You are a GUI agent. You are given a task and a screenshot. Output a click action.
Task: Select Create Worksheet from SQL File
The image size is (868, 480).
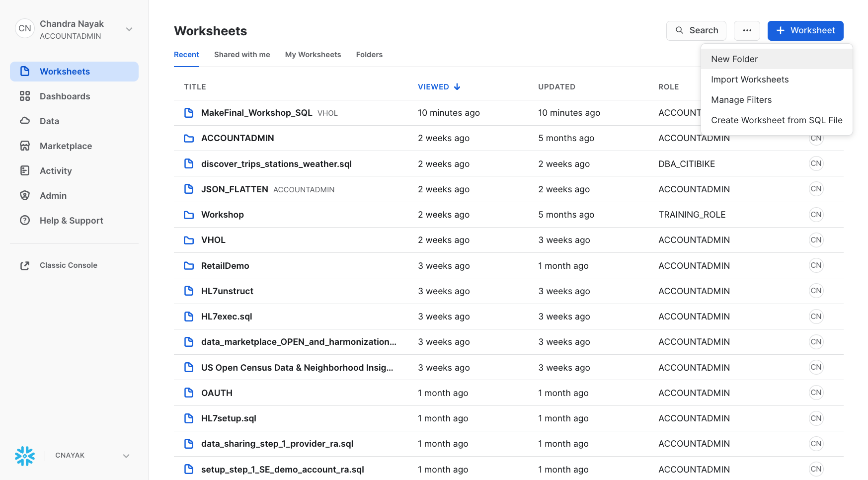pos(776,120)
